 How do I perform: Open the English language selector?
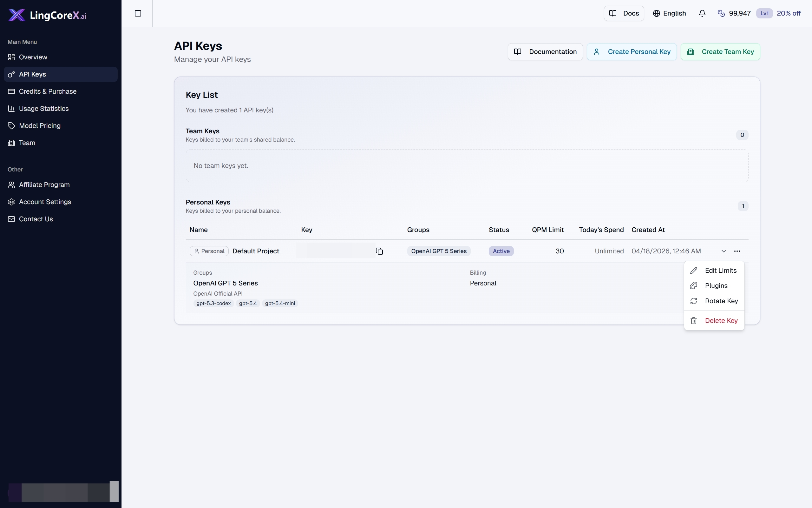(669, 13)
